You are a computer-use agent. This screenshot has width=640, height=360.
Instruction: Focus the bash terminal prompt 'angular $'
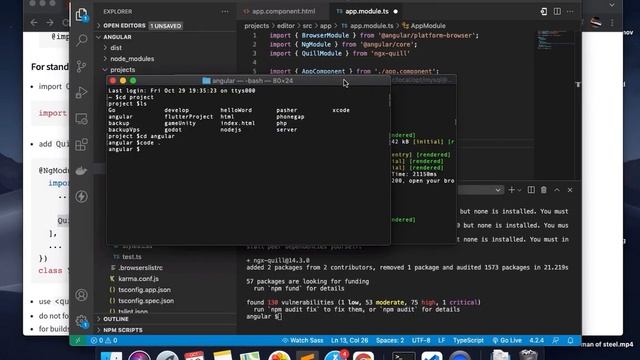pos(124,149)
